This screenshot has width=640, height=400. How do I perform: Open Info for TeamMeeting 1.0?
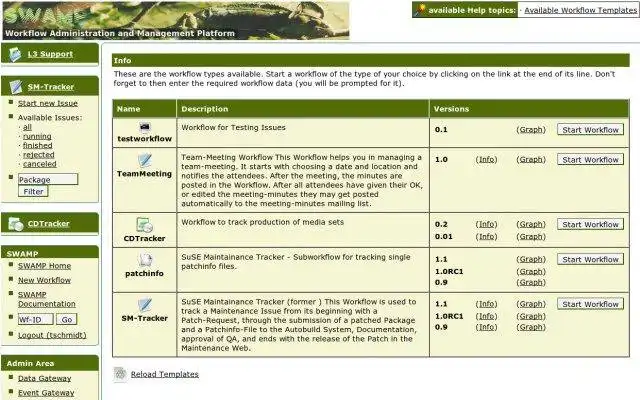487,159
